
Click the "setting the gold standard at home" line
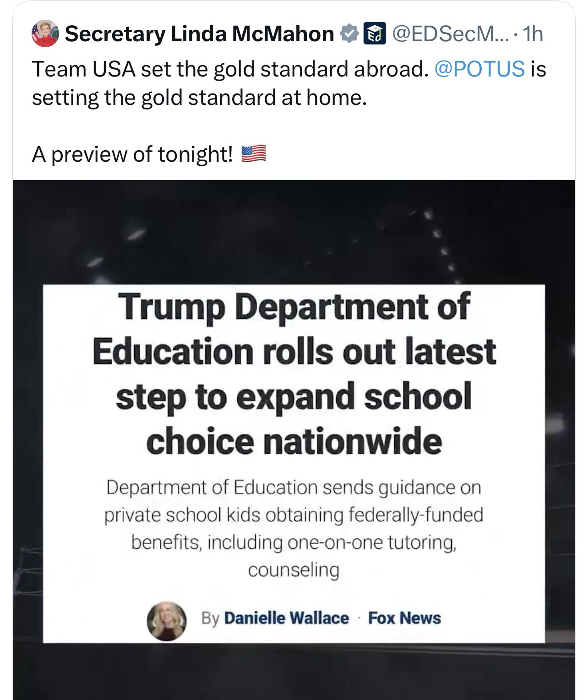point(199,97)
